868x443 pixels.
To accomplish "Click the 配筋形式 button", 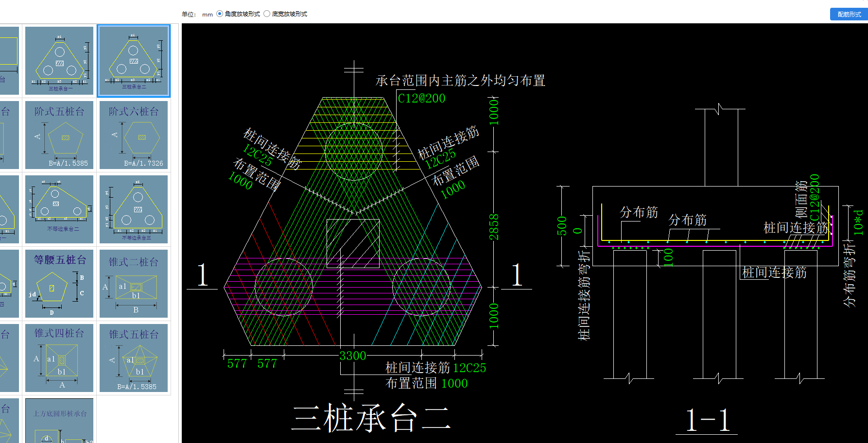I will 849,14.
